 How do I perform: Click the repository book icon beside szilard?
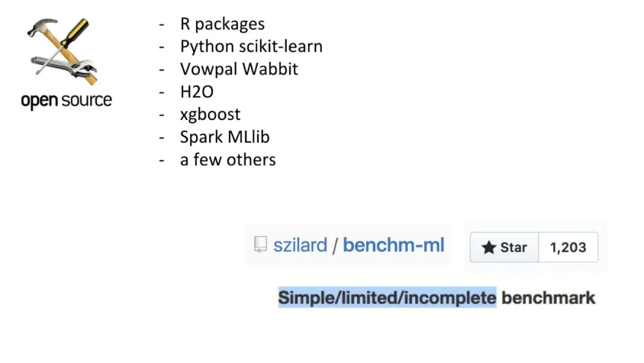pyautogui.click(x=261, y=245)
